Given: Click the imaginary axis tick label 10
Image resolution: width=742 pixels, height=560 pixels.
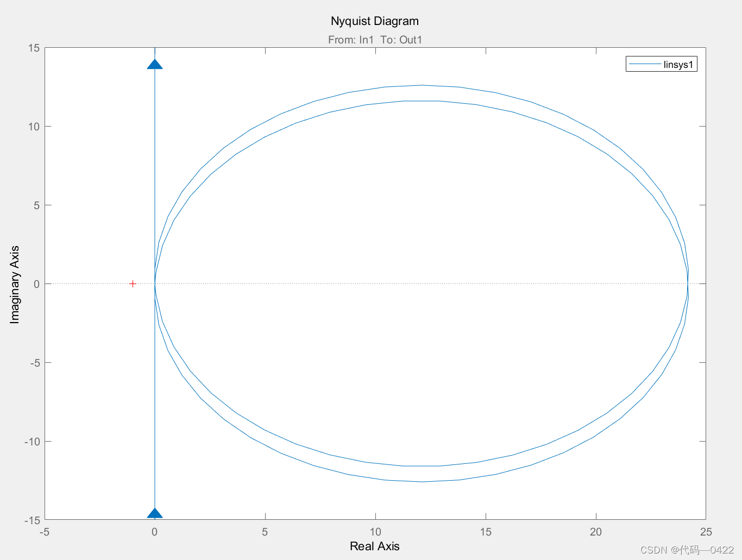Looking at the screenshot, I should (34, 127).
